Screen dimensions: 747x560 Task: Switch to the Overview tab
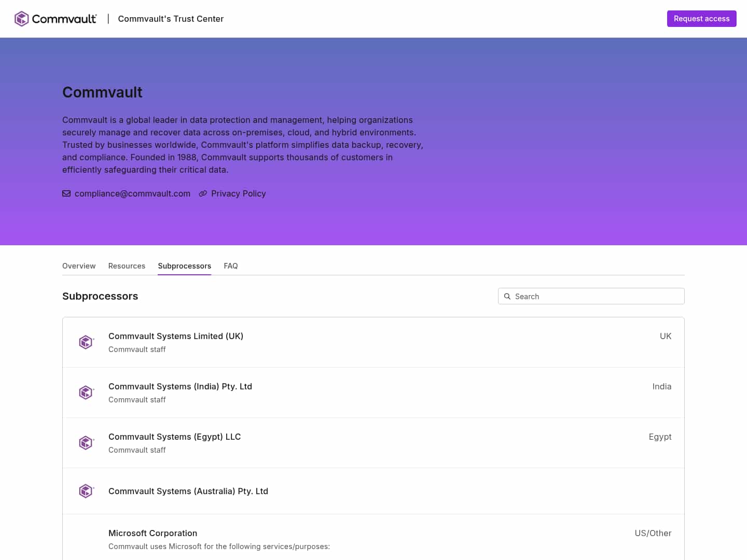click(79, 265)
